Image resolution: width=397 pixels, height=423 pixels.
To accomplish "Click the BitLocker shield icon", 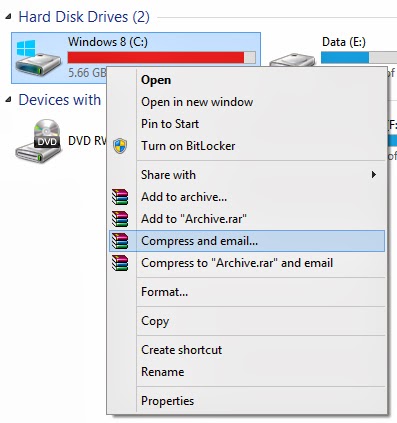I will (x=120, y=146).
